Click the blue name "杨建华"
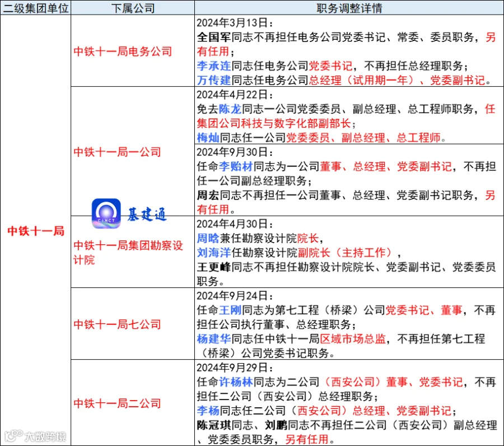504x446 pixels. (214, 339)
